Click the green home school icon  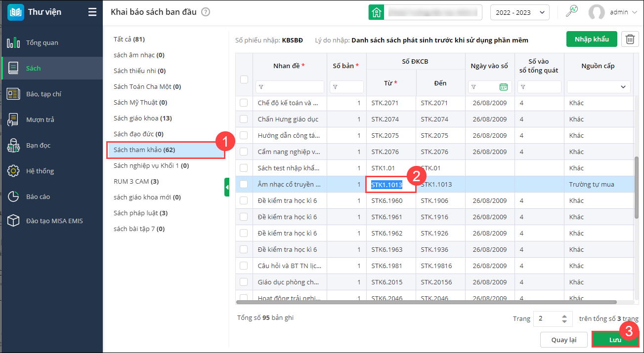coord(376,12)
